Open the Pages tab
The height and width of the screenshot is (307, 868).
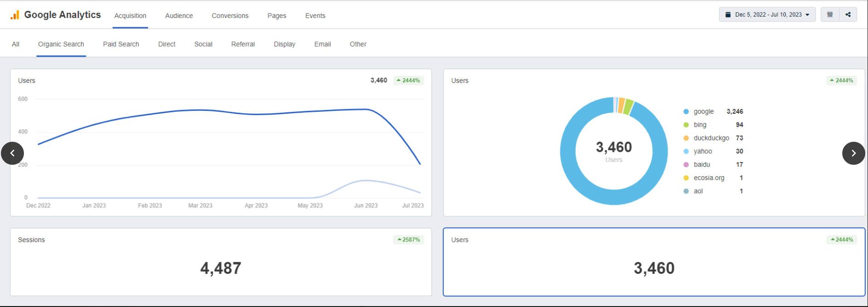tap(277, 16)
